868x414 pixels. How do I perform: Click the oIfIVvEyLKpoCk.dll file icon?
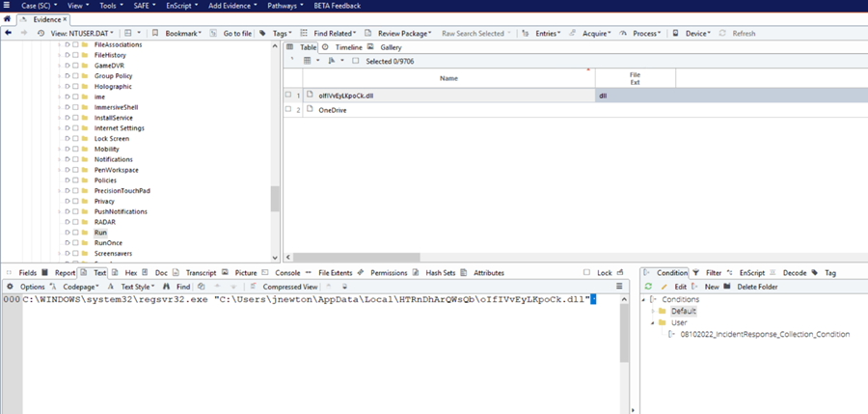point(310,95)
